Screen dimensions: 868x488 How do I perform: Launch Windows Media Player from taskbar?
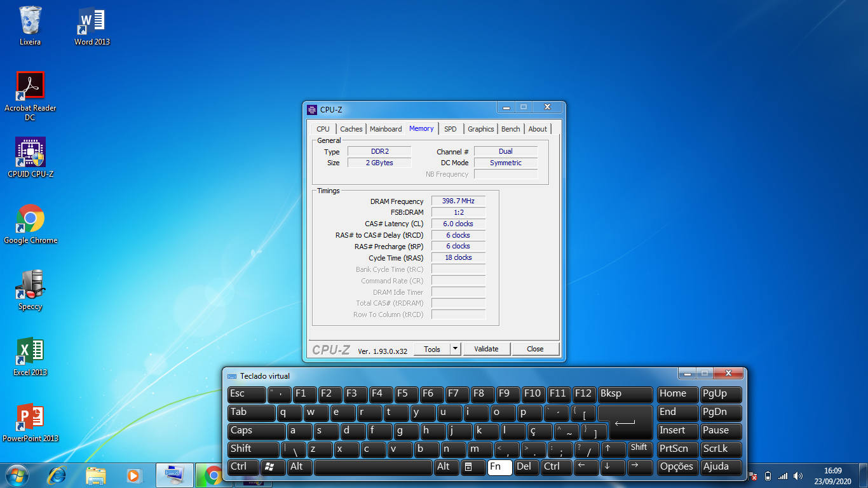pos(134,475)
